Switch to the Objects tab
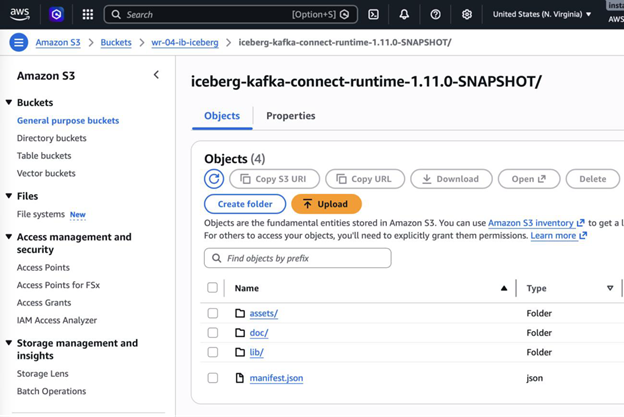 pyautogui.click(x=222, y=116)
